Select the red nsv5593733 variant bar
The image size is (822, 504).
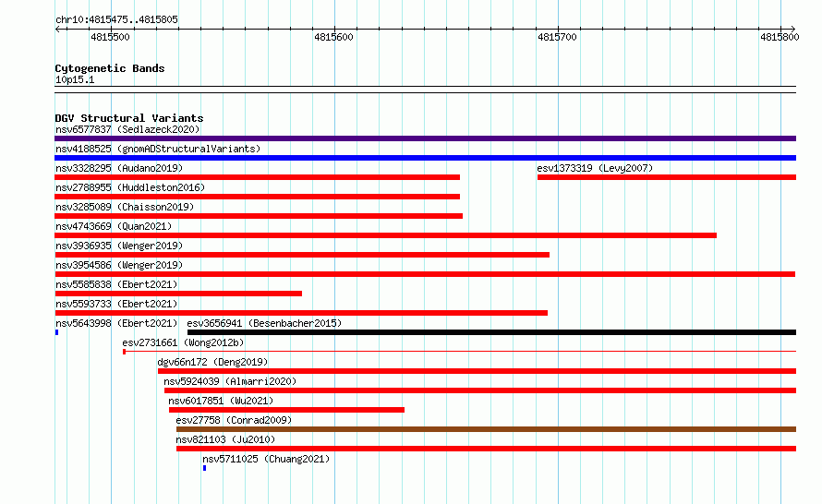click(x=301, y=313)
